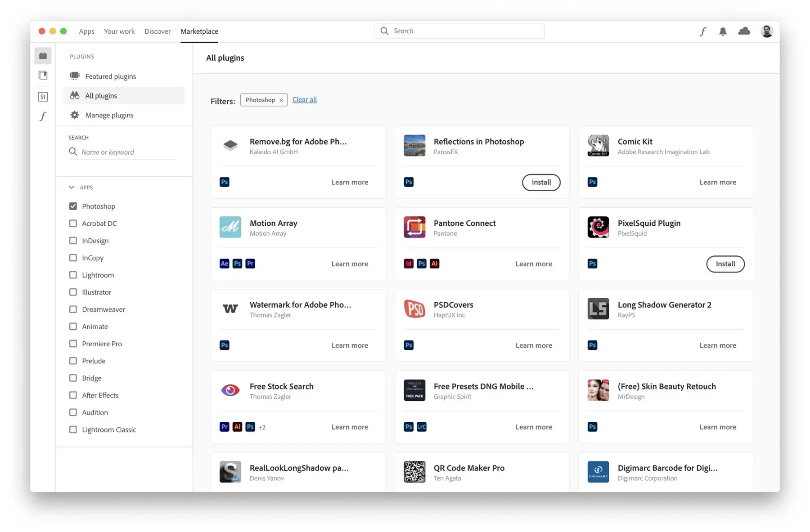Check the After Effects filter

[73, 395]
